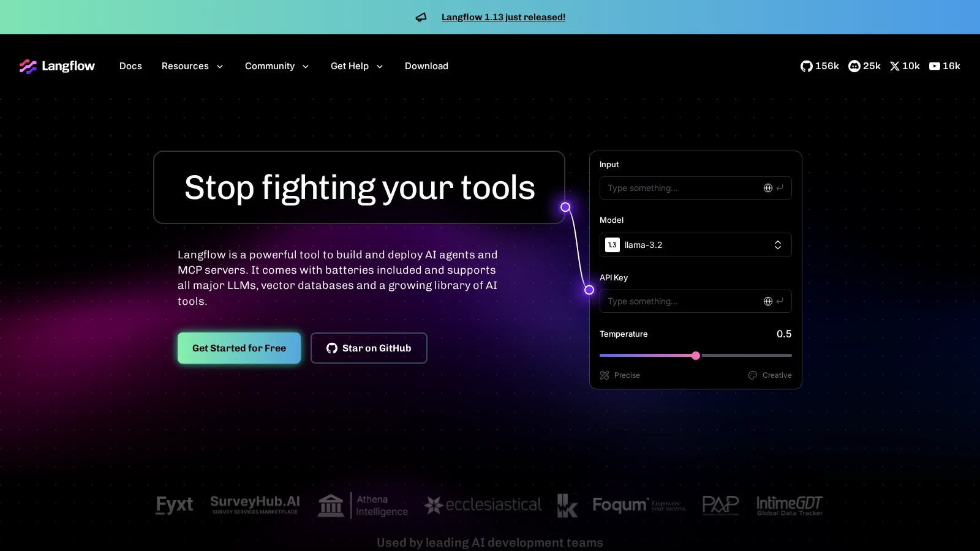Click the megaphone announcement icon

click(x=421, y=17)
